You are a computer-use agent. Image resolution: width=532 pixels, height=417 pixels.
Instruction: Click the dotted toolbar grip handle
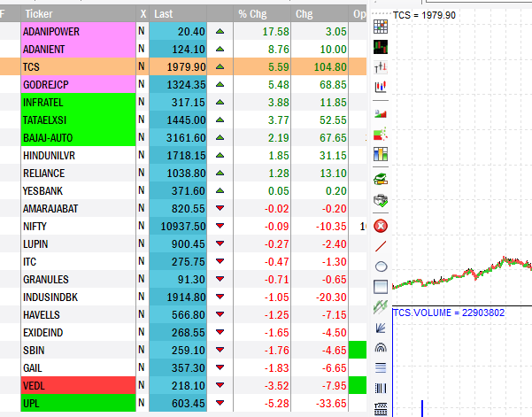coord(381,13)
